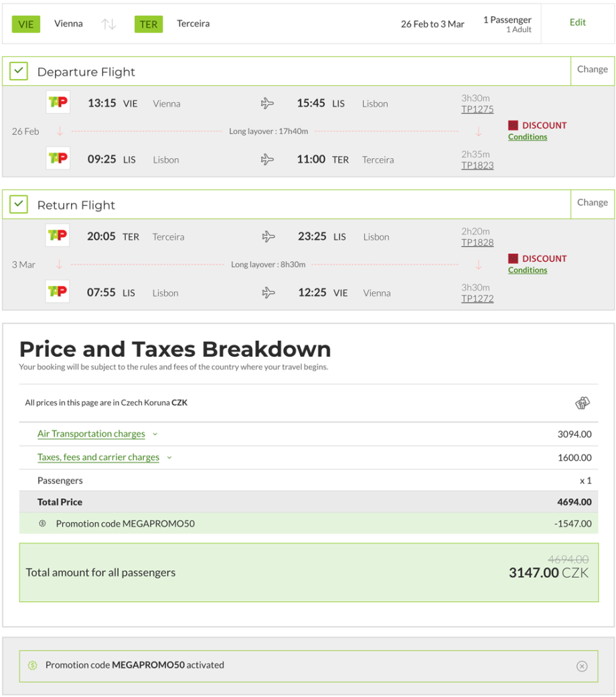Image resolution: width=616 pixels, height=697 pixels.
Task: Open discount Conditions for return flight
Action: pyautogui.click(x=527, y=270)
